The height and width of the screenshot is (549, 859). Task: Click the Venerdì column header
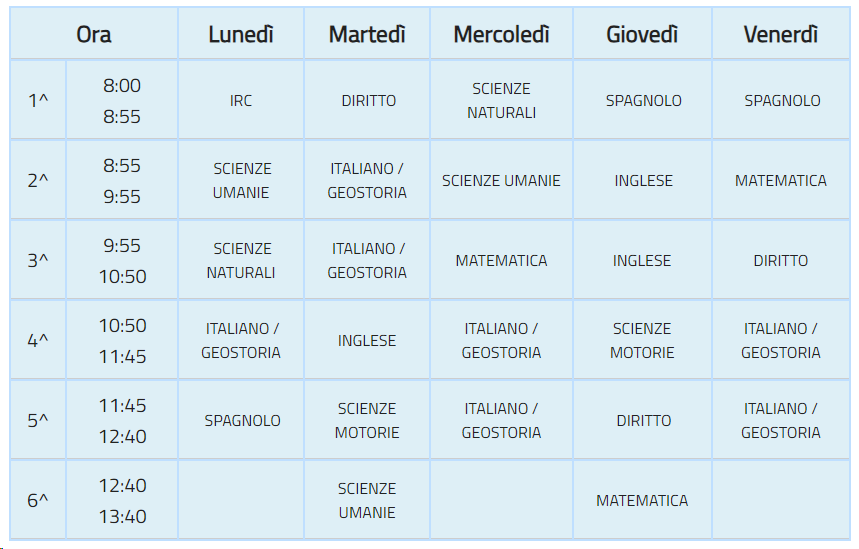pyautogui.click(x=781, y=34)
